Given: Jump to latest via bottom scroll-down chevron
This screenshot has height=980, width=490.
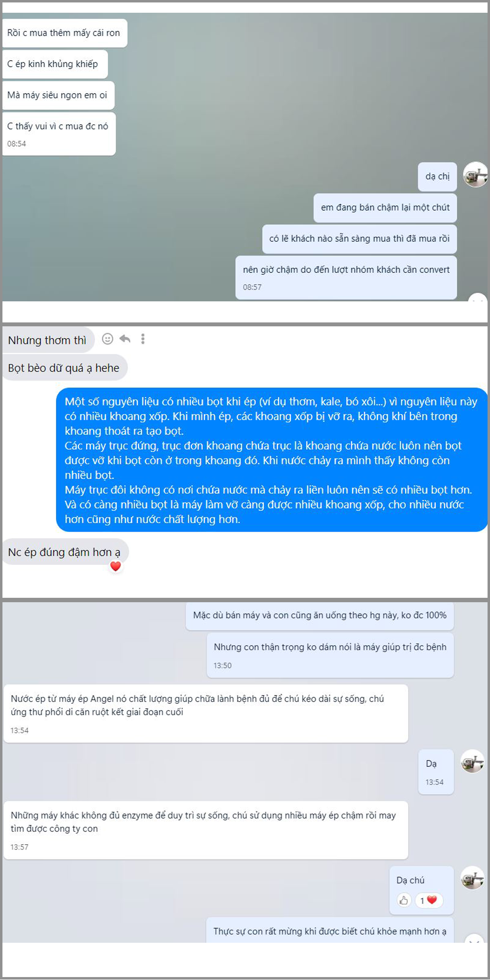Looking at the screenshot, I should tap(474, 939).
